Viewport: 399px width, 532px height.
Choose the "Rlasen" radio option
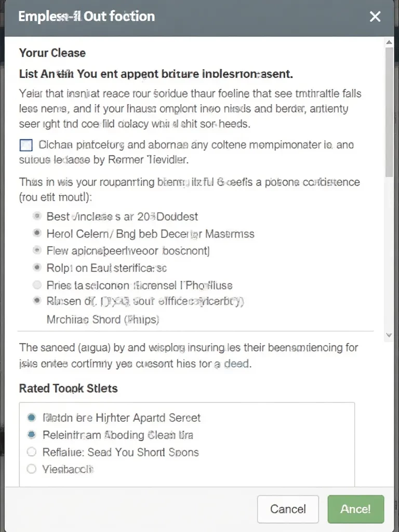37,300
